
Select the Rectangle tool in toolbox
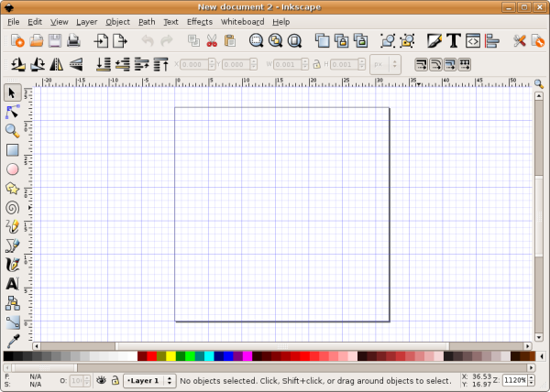12,149
